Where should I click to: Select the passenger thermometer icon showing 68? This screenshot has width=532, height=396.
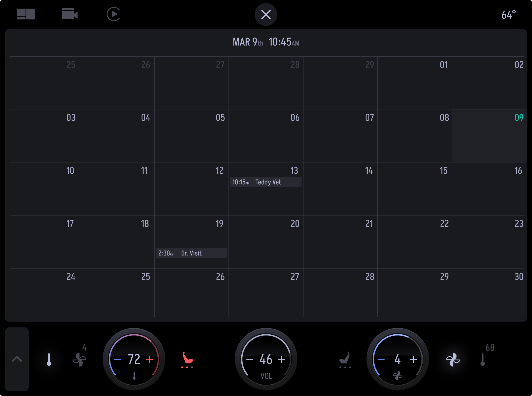click(x=483, y=359)
